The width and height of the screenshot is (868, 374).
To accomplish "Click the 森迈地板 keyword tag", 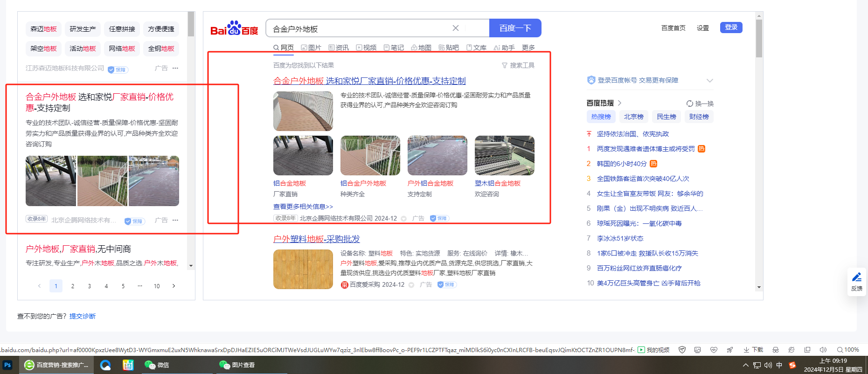I will [x=43, y=29].
